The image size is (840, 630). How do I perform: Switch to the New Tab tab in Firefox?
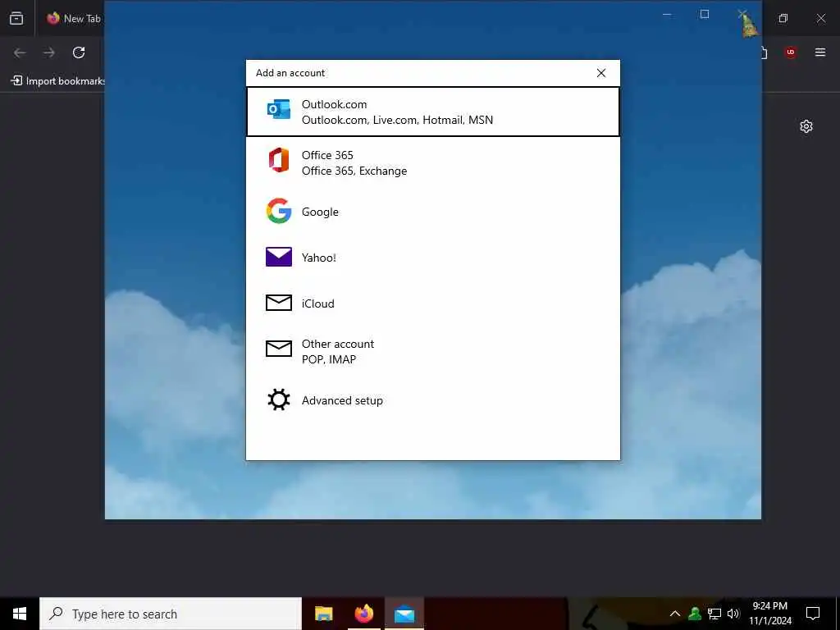(x=74, y=18)
